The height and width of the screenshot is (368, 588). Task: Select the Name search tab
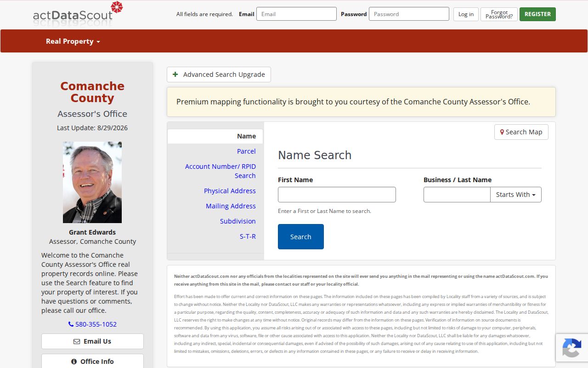pos(215,136)
